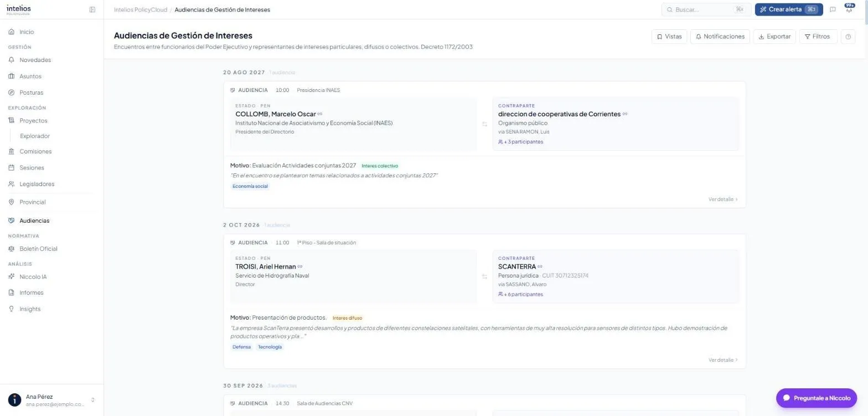Open the Vistas button
868x416 pixels.
(x=669, y=37)
